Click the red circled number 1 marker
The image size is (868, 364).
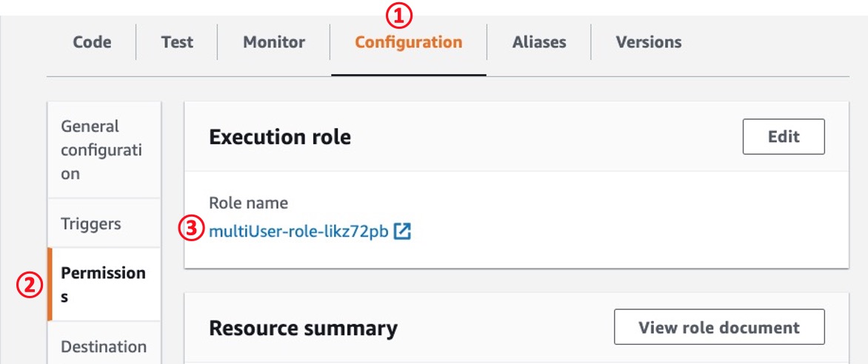(399, 16)
